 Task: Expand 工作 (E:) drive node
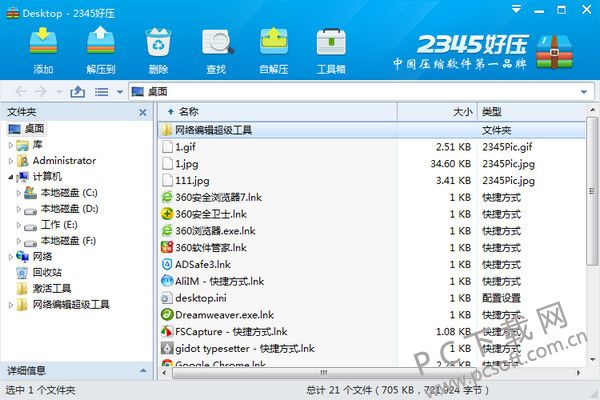pos(19,225)
